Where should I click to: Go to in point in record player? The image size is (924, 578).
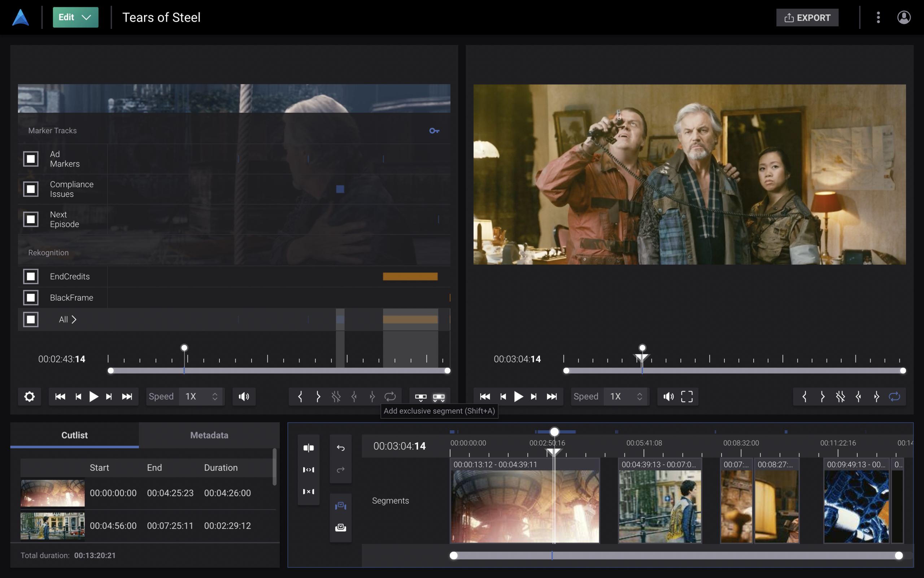[858, 396]
